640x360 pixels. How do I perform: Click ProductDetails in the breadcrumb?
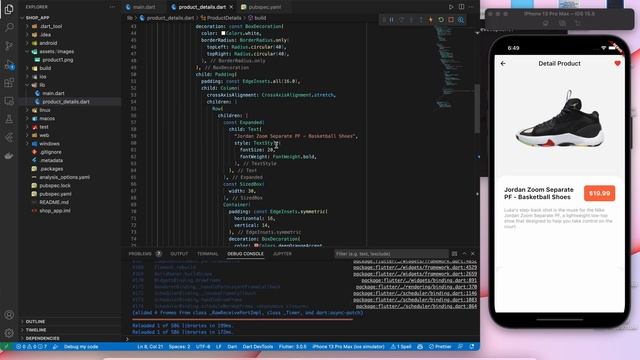point(224,18)
